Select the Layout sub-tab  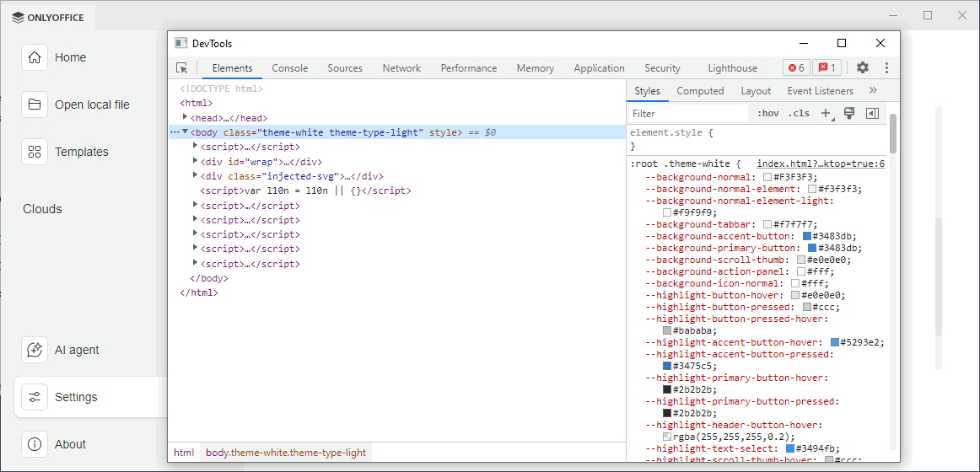pyautogui.click(x=756, y=91)
